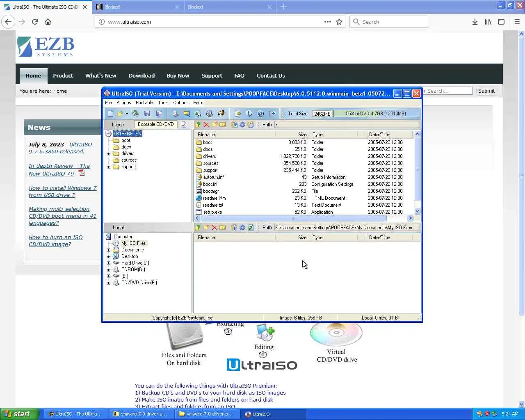The image size is (525, 420).
Task: Click the Open CD/DVD icon in UltraISO toolbar
Action: [x=135, y=114]
